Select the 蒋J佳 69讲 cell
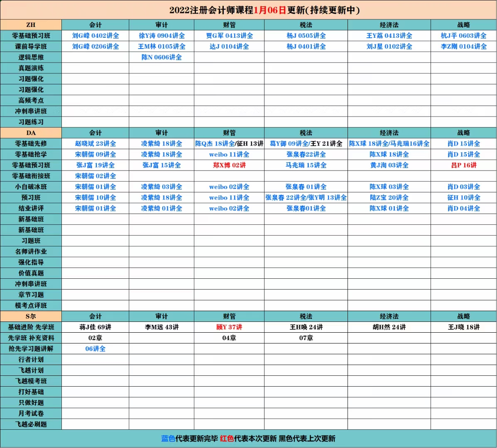 [x=95, y=327]
